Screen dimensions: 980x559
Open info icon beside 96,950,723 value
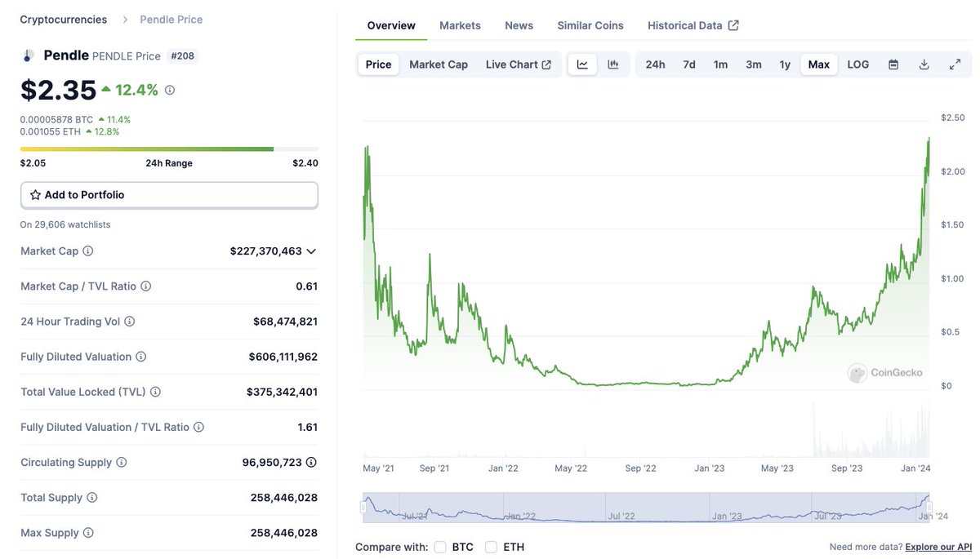(311, 462)
